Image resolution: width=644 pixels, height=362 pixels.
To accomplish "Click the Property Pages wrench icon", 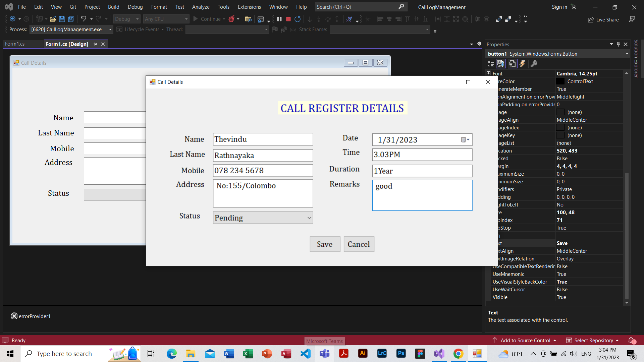I will (x=534, y=64).
